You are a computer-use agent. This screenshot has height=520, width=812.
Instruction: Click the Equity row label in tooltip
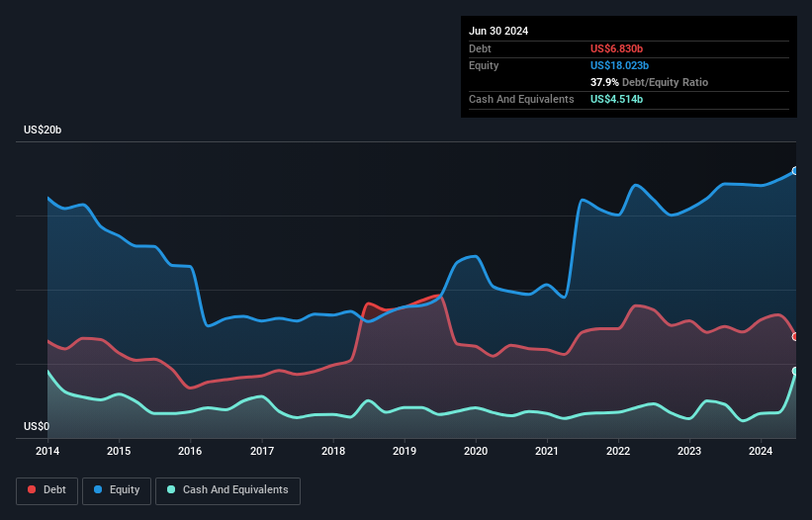tap(484, 65)
